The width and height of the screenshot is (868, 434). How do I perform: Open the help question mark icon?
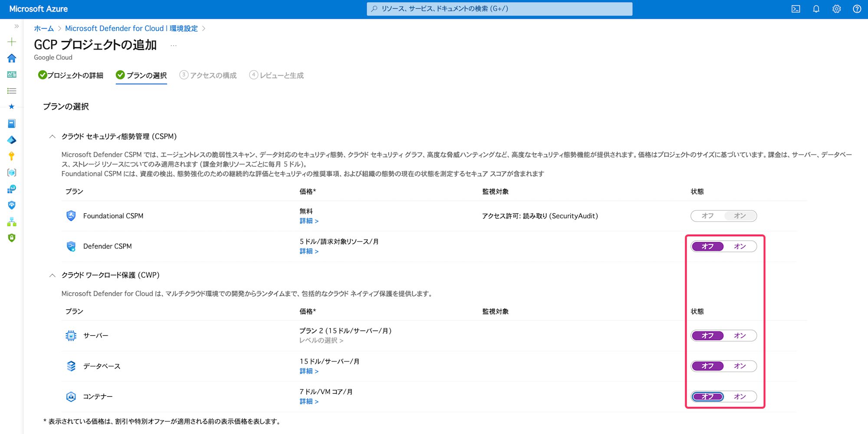857,9
